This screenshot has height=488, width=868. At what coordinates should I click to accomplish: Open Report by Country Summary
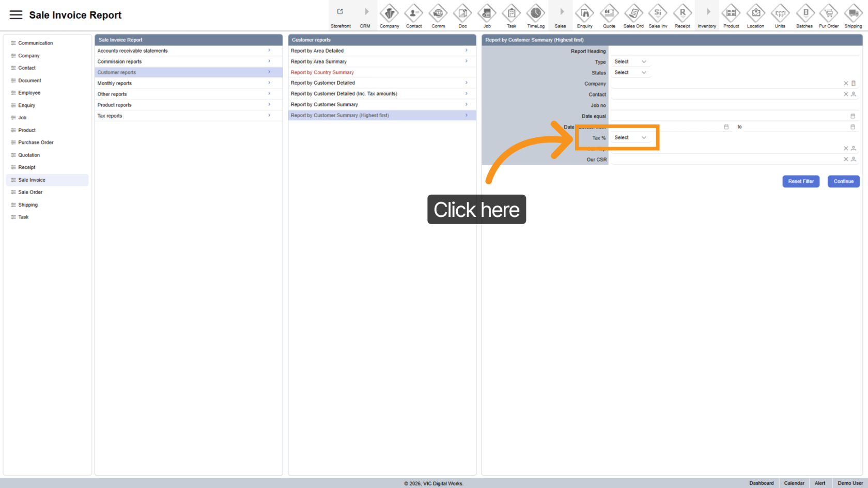[322, 72]
